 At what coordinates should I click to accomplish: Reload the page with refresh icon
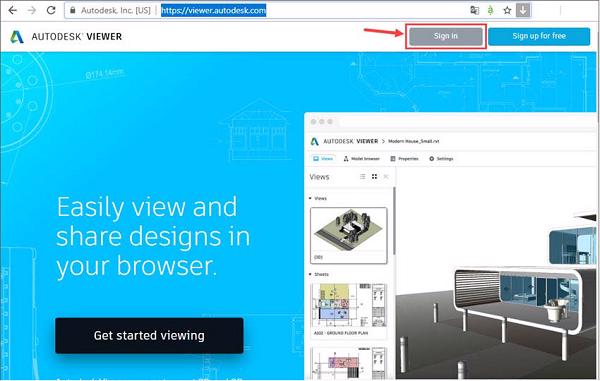click(x=51, y=10)
